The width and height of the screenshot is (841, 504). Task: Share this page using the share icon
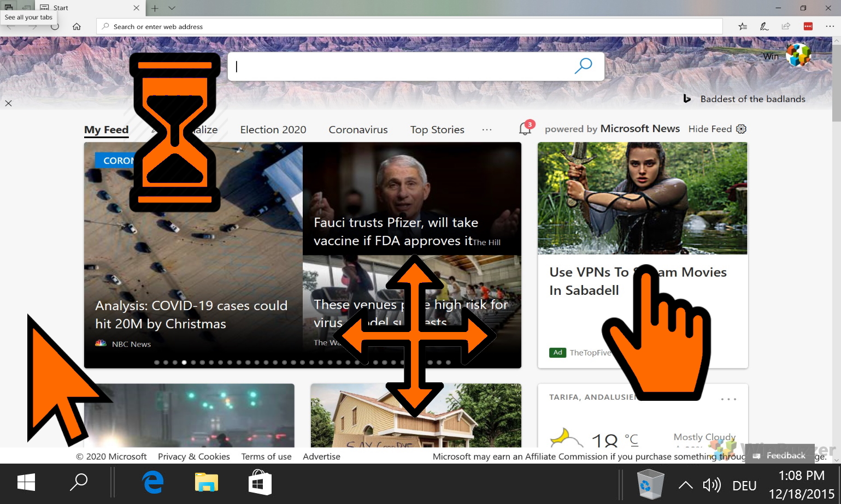[786, 26]
